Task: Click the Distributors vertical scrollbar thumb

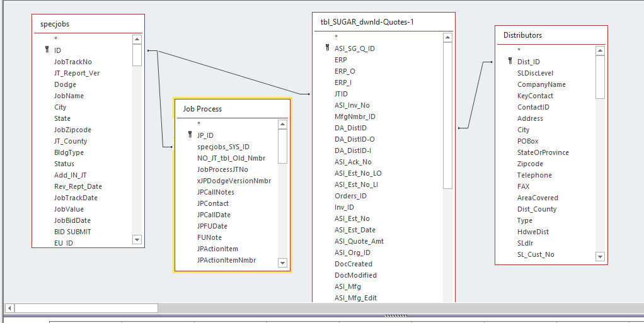Action: 600,77
